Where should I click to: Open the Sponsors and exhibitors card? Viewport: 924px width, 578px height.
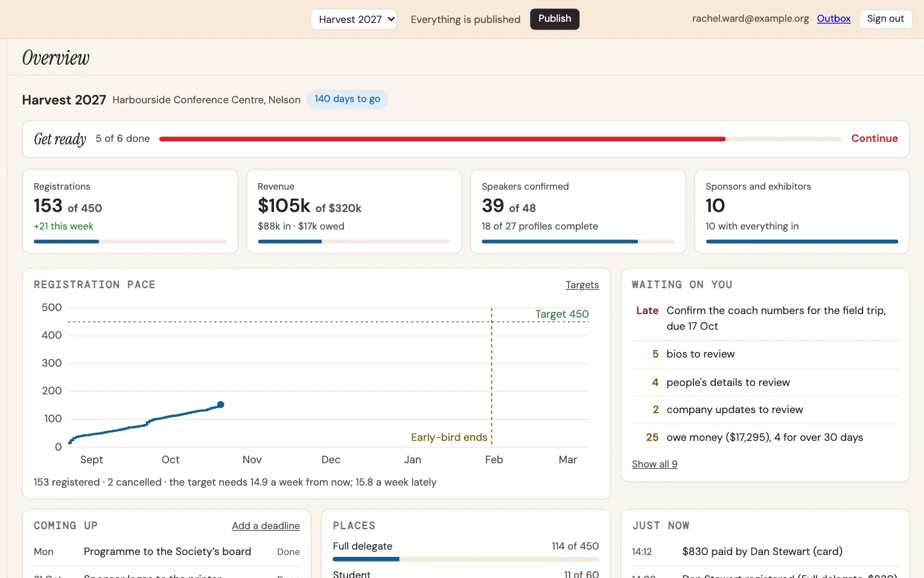(802, 211)
